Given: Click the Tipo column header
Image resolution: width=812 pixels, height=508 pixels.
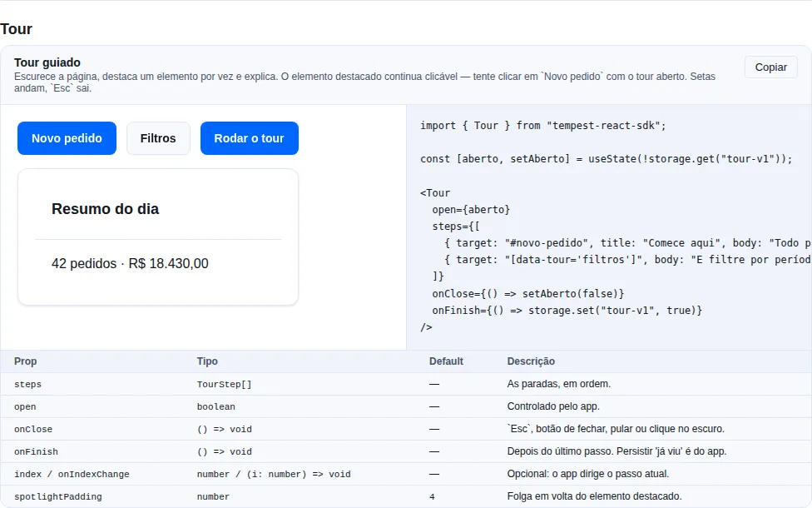Looking at the screenshot, I should click(207, 361).
